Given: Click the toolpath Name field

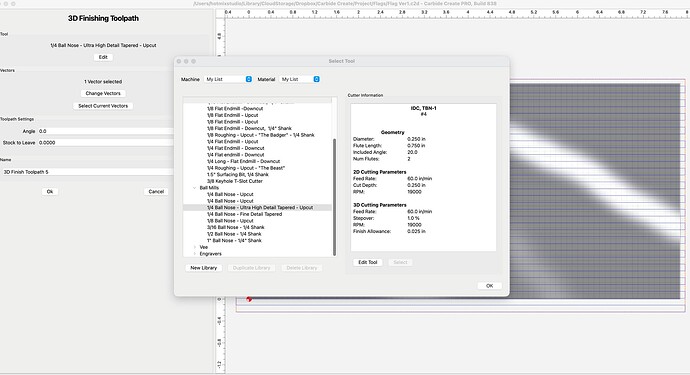Looking at the screenshot, I should click(x=88, y=172).
